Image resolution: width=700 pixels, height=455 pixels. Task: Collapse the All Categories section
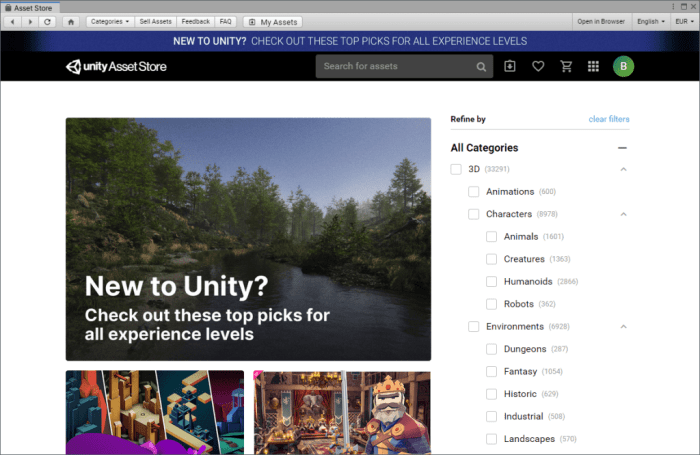coord(622,148)
